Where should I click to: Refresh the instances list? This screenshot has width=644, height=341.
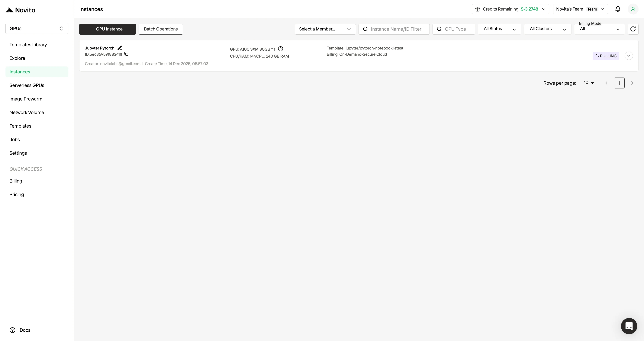click(633, 29)
